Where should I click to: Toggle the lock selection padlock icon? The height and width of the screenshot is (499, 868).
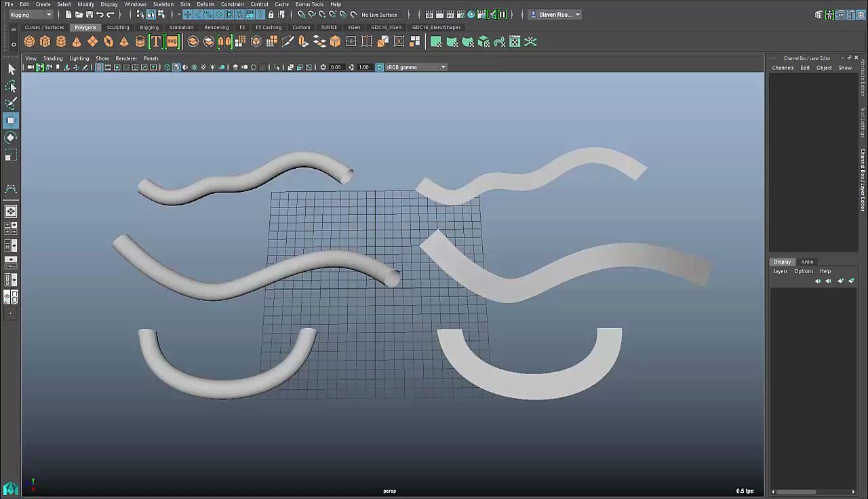click(x=271, y=14)
